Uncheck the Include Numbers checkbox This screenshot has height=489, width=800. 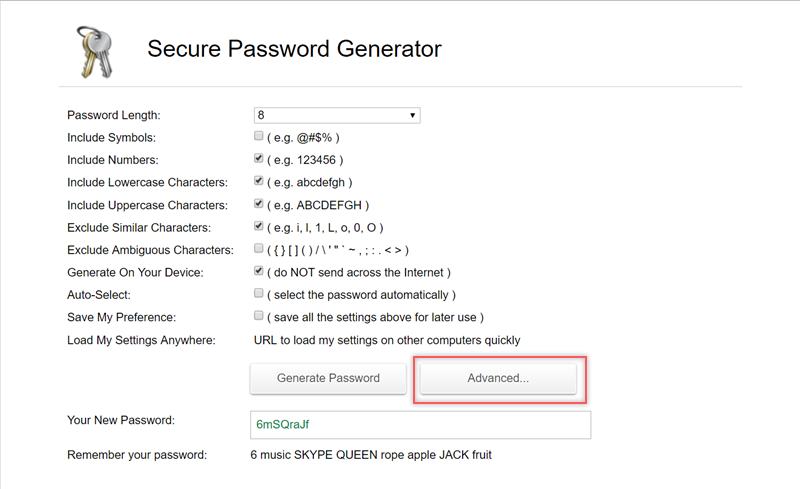[x=259, y=159]
